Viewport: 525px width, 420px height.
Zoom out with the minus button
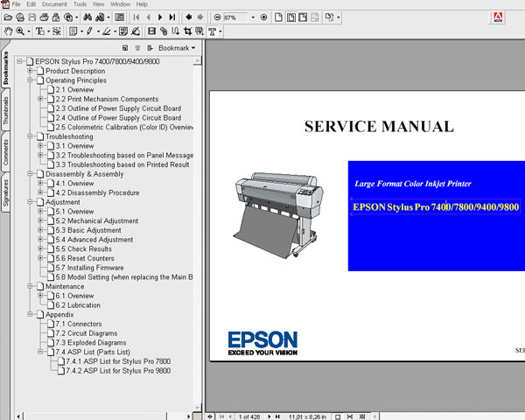[x=217, y=17]
